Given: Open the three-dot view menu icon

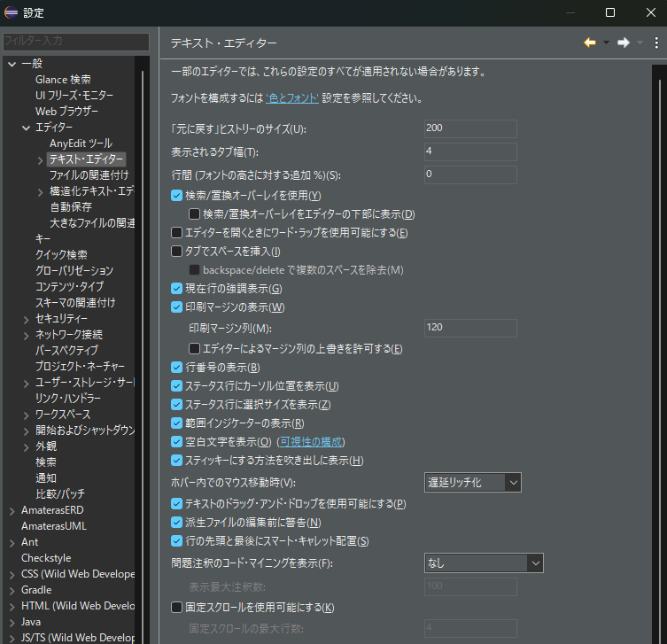Looking at the screenshot, I should (x=656, y=43).
